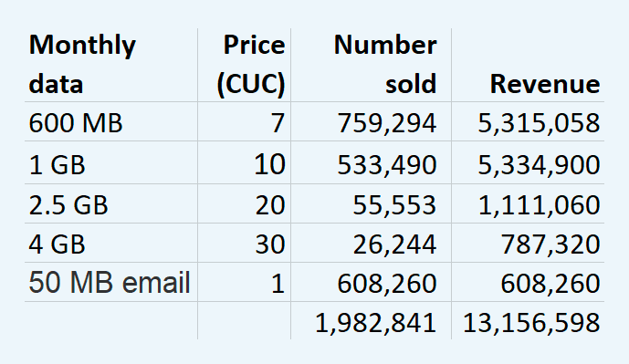Select the 13,156,598 total revenue cell
This screenshot has height=364, width=629.
528,321
